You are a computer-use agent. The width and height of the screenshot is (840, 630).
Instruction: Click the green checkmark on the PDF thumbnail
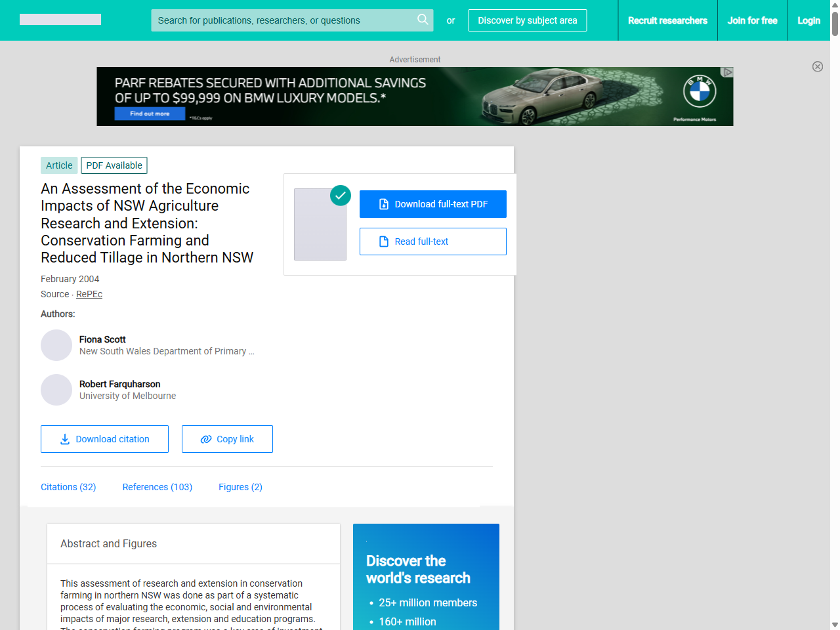pyautogui.click(x=341, y=195)
